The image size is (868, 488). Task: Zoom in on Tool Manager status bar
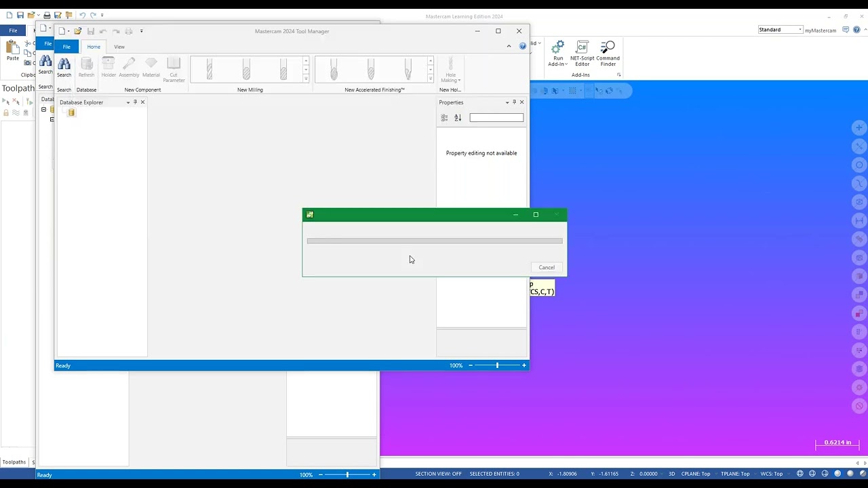524,366
